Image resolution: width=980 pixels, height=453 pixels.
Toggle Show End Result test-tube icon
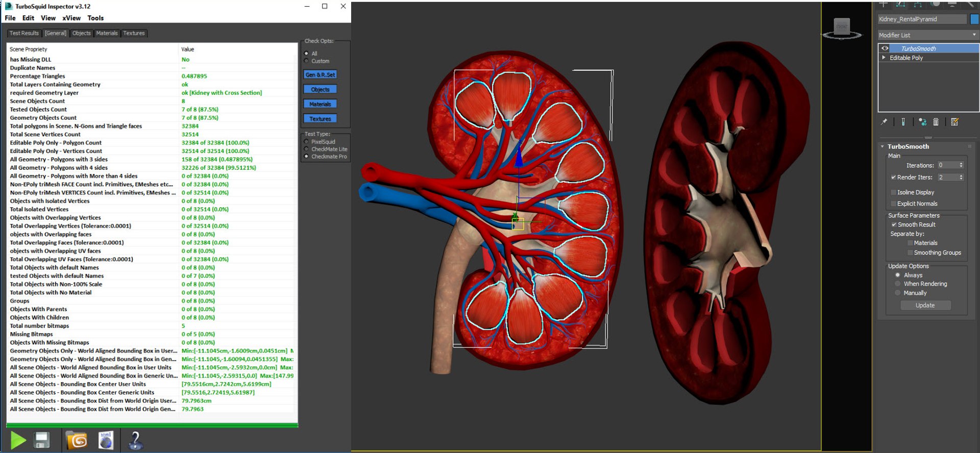tap(903, 122)
